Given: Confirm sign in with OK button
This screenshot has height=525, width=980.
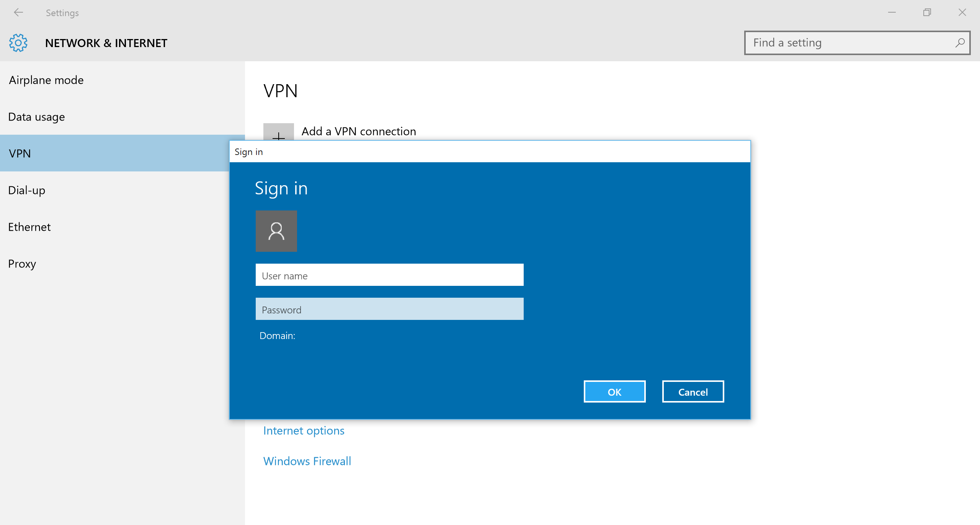Looking at the screenshot, I should pos(614,391).
